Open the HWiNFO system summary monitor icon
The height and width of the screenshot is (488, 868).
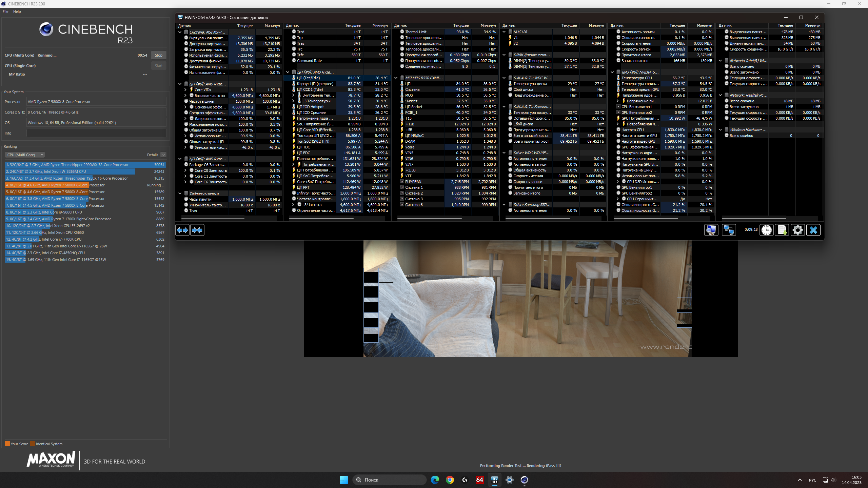click(711, 230)
